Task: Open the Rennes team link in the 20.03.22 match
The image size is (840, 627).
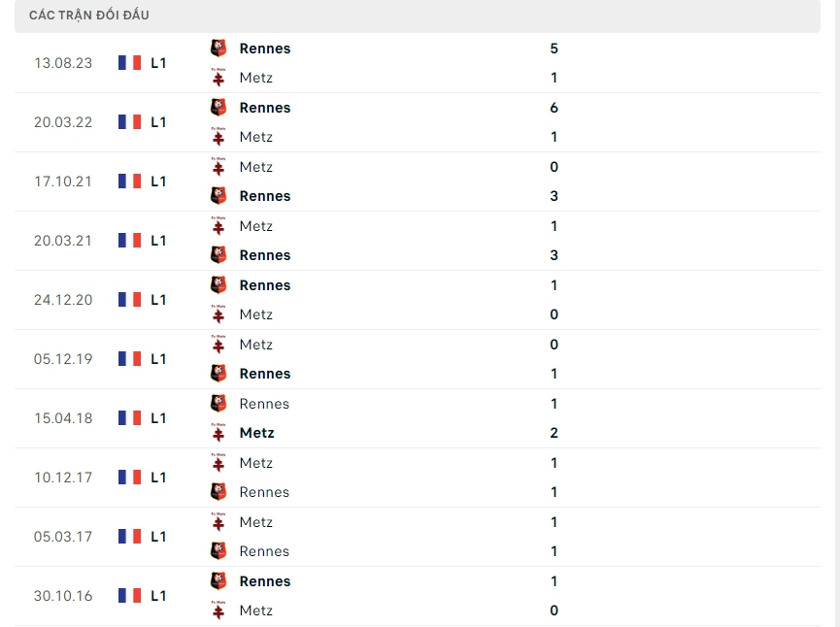Action: [x=264, y=108]
